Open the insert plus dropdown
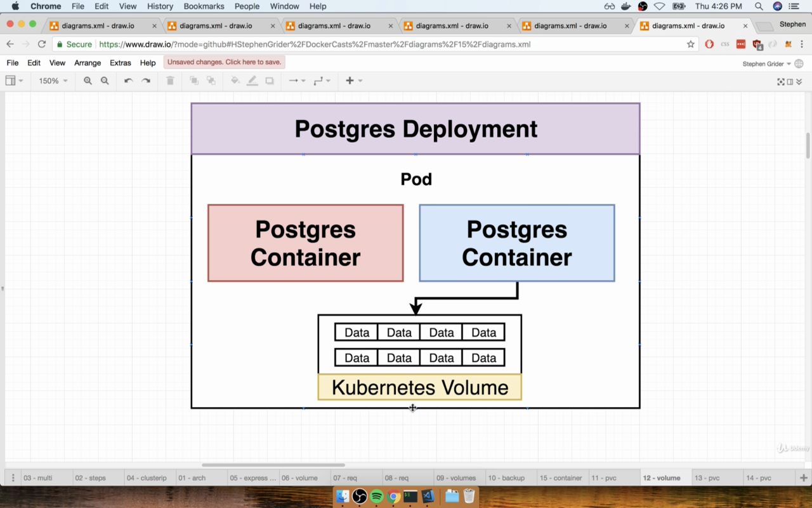Viewport: 812px width, 508px height. coord(354,81)
